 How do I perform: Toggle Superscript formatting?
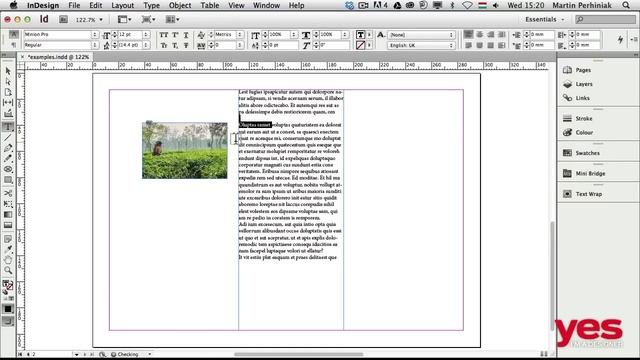pos(175,35)
